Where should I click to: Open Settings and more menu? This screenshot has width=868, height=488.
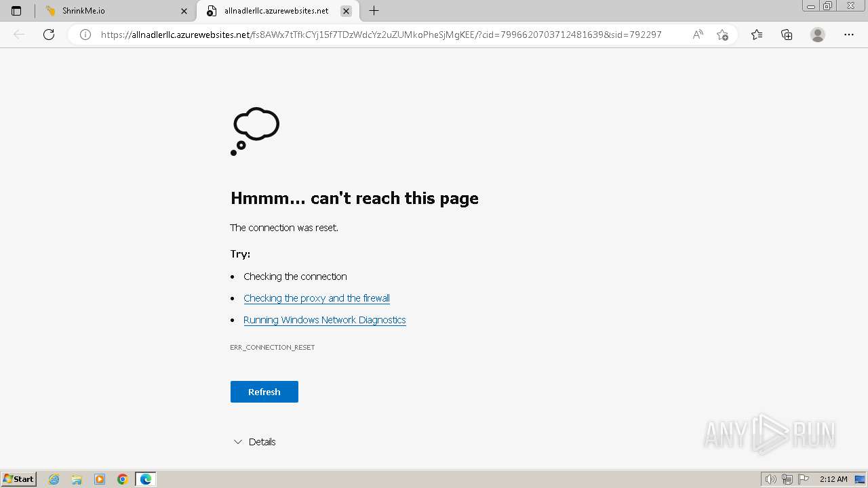tap(849, 35)
